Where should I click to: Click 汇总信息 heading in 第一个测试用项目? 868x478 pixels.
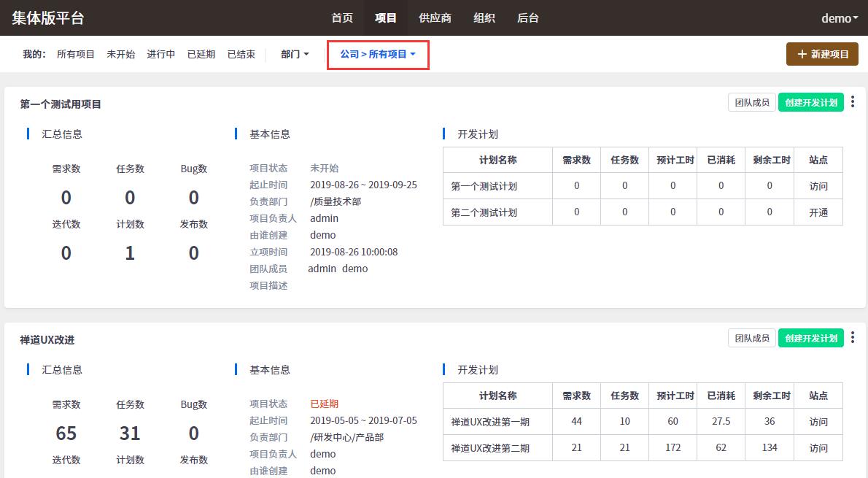point(62,134)
